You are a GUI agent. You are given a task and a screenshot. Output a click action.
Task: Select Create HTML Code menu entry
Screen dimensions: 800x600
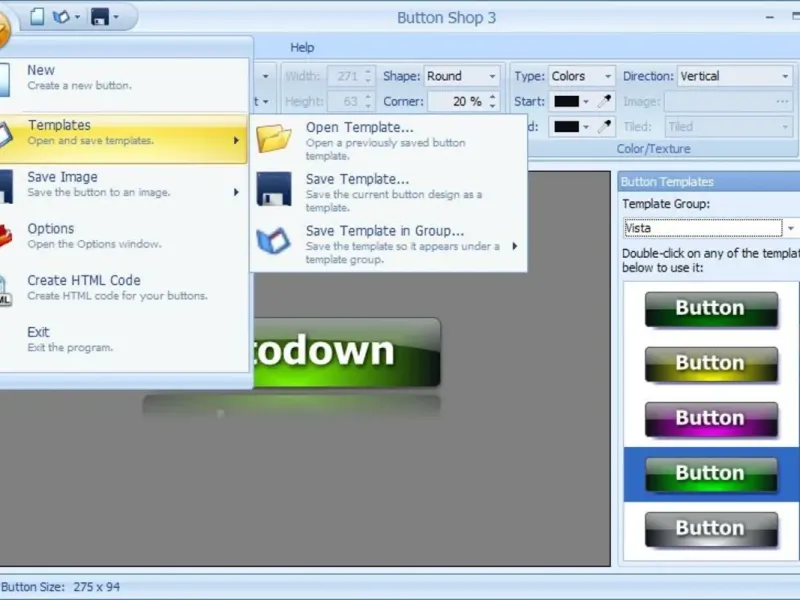124,287
